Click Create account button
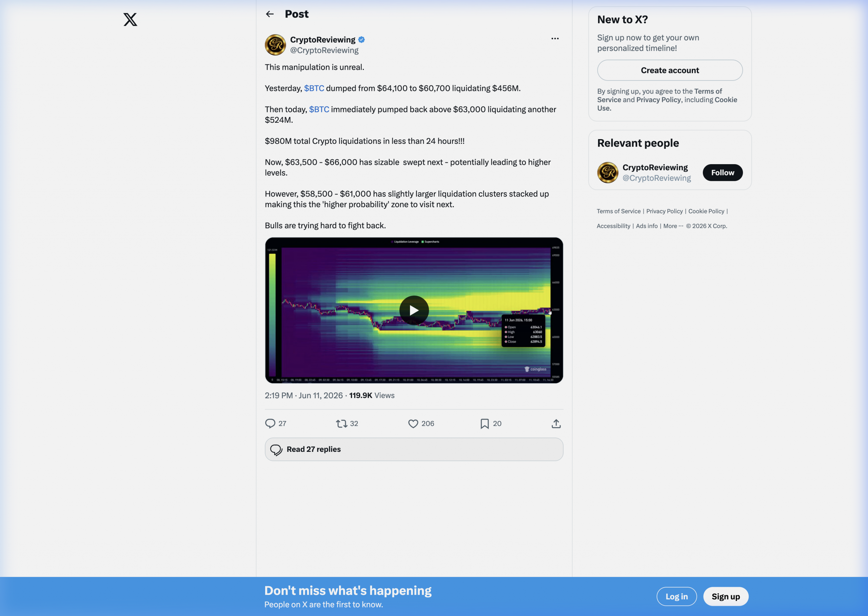This screenshot has width=868, height=616. 669,70
